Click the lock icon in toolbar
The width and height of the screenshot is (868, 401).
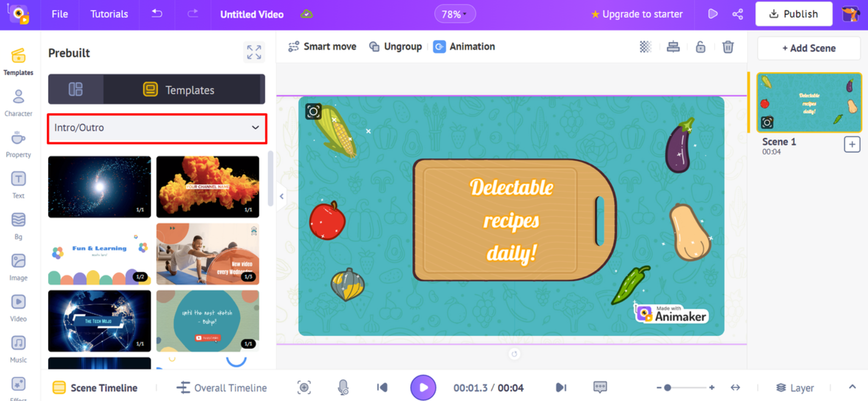click(700, 47)
